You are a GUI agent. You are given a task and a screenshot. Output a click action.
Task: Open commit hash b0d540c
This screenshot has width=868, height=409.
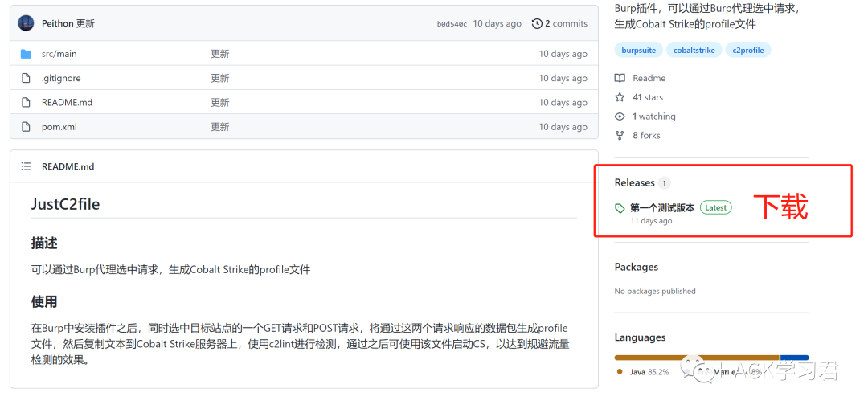(452, 24)
